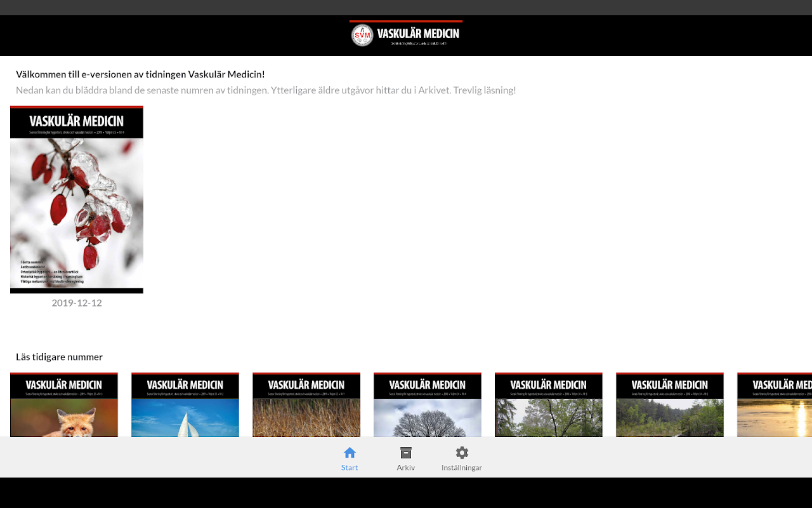
Task: Select the 2019-12-12 issue date label
Action: pos(77,303)
